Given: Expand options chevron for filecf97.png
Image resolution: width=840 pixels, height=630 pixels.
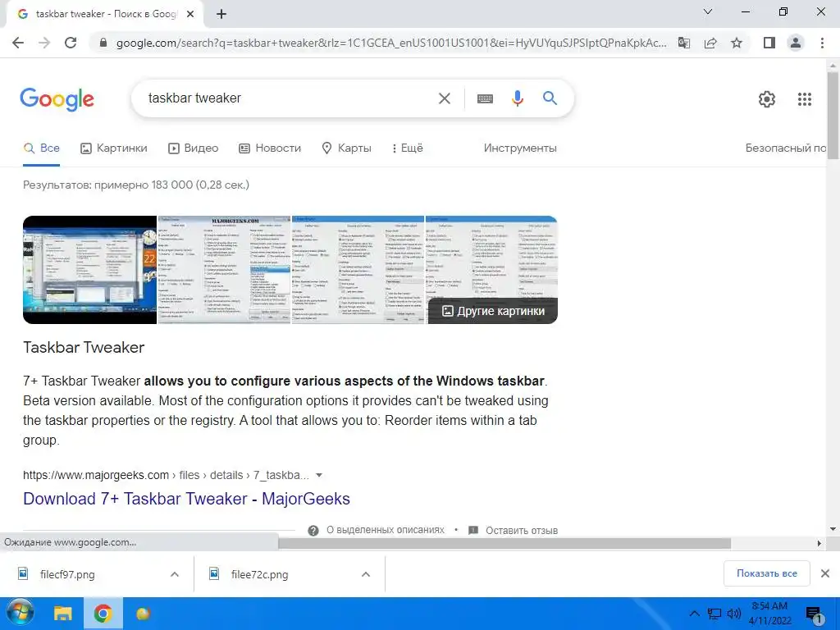Looking at the screenshot, I should [x=175, y=574].
